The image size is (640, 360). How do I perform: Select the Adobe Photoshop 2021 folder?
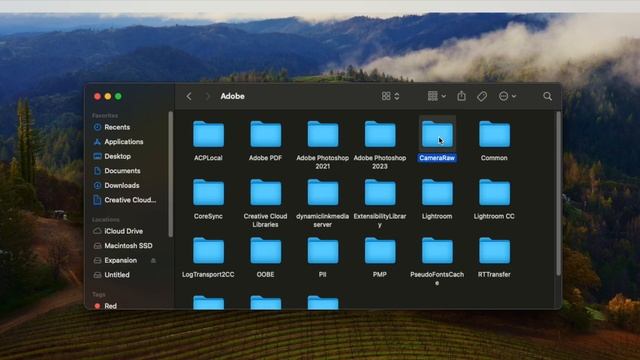323,134
